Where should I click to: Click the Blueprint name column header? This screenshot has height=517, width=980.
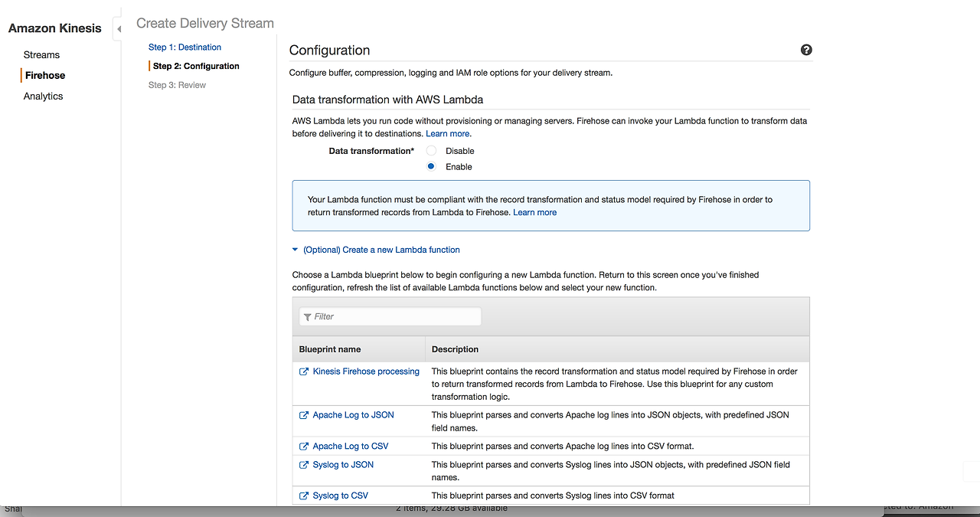[x=330, y=349]
